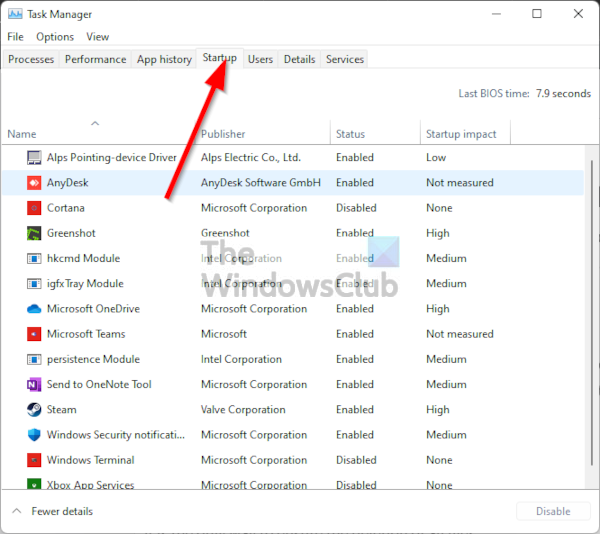Select the Startup tab
Image resolution: width=600 pixels, height=534 pixels.
coord(220,58)
